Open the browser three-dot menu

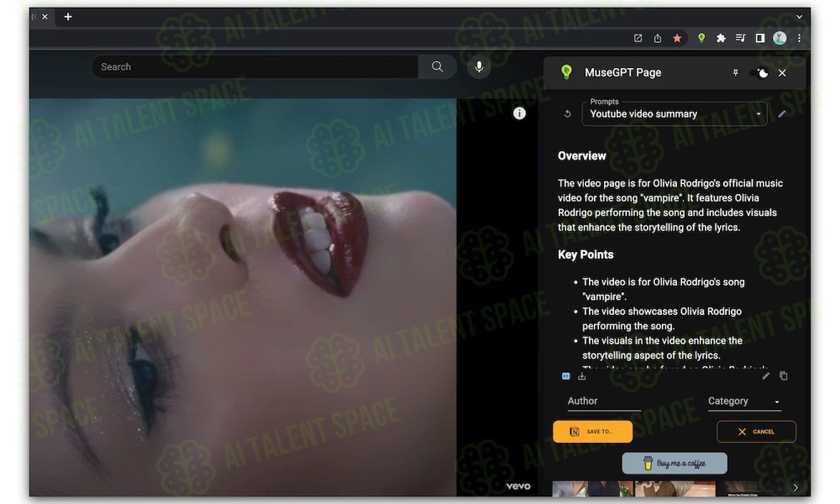[799, 38]
